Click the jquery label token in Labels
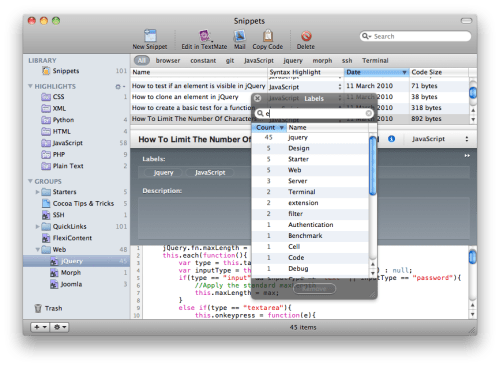This screenshot has width=500, height=367. click(163, 173)
